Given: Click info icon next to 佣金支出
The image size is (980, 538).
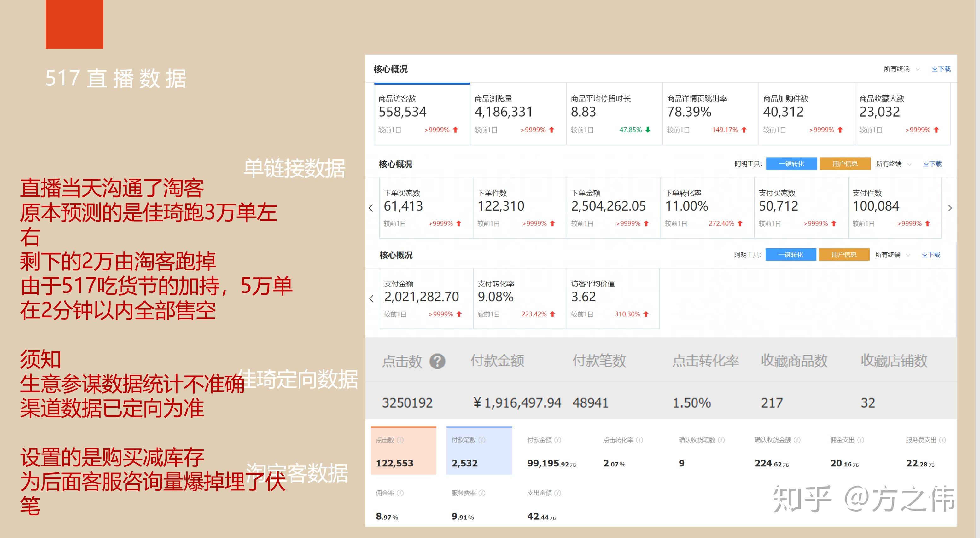Looking at the screenshot, I should [x=860, y=440].
